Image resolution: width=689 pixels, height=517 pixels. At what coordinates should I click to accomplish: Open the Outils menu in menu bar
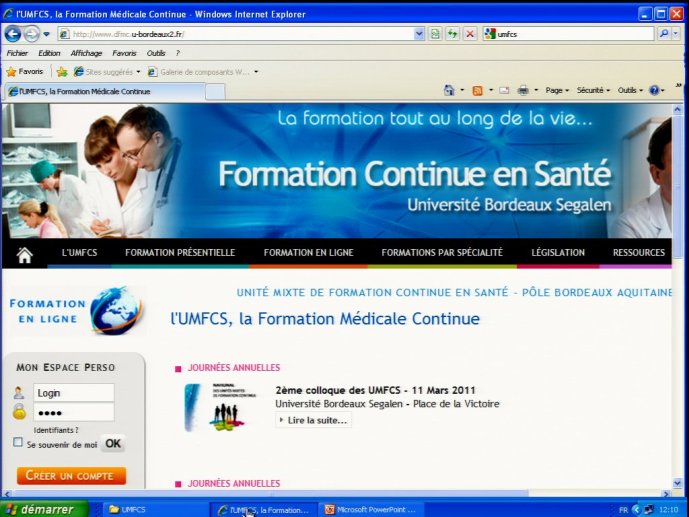tap(156, 53)
